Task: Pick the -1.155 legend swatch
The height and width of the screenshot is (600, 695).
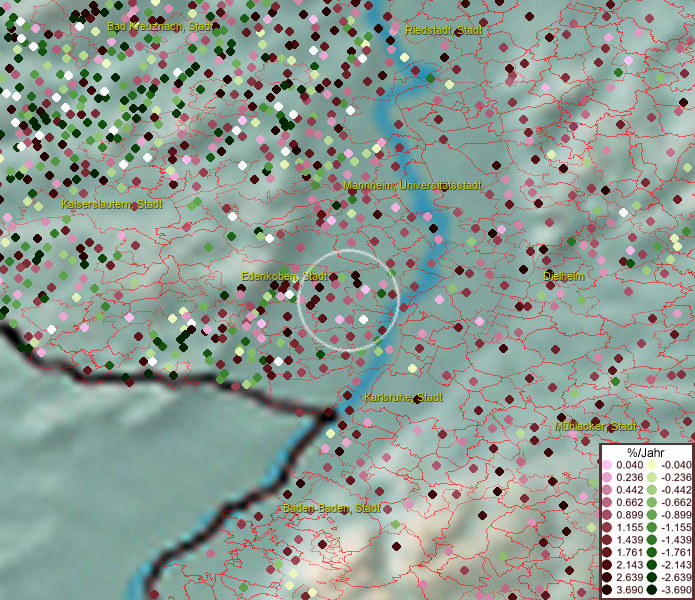Action: (652, 528)
